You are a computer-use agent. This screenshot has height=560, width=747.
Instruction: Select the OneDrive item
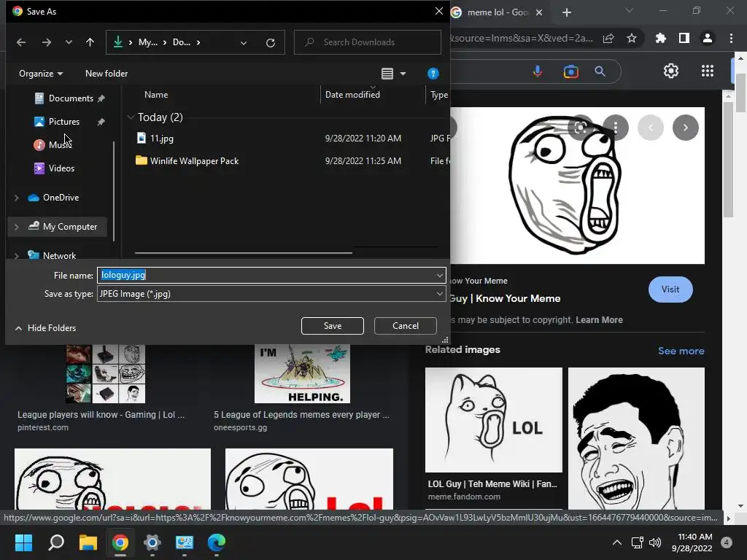[x=61, y=197]
